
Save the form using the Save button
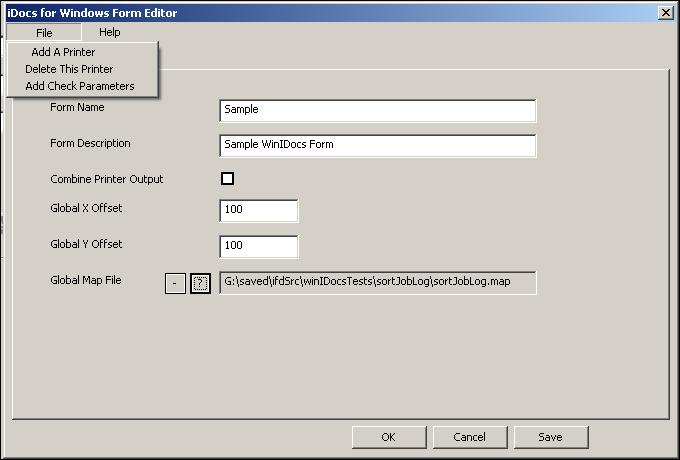[551, 437]
